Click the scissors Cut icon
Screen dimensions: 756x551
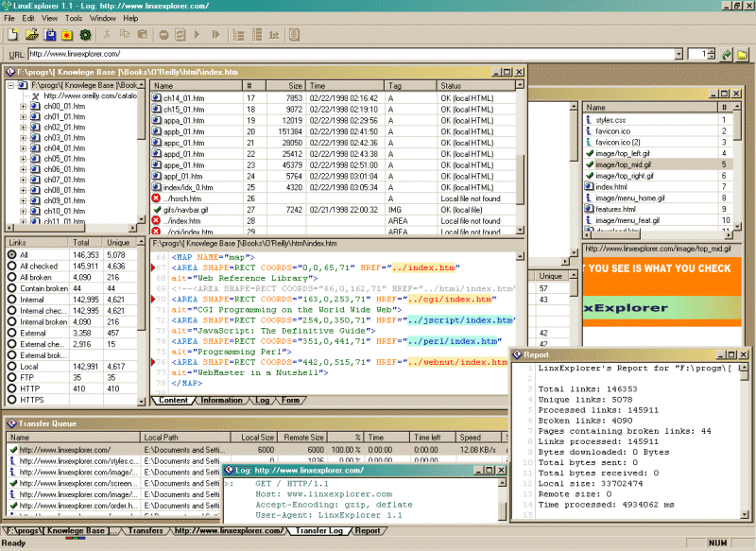pyautogui.click(x=107, y=35)
